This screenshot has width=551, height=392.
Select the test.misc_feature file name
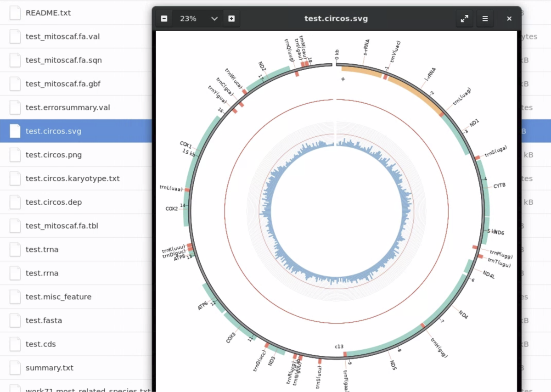[x=58, y=297]
